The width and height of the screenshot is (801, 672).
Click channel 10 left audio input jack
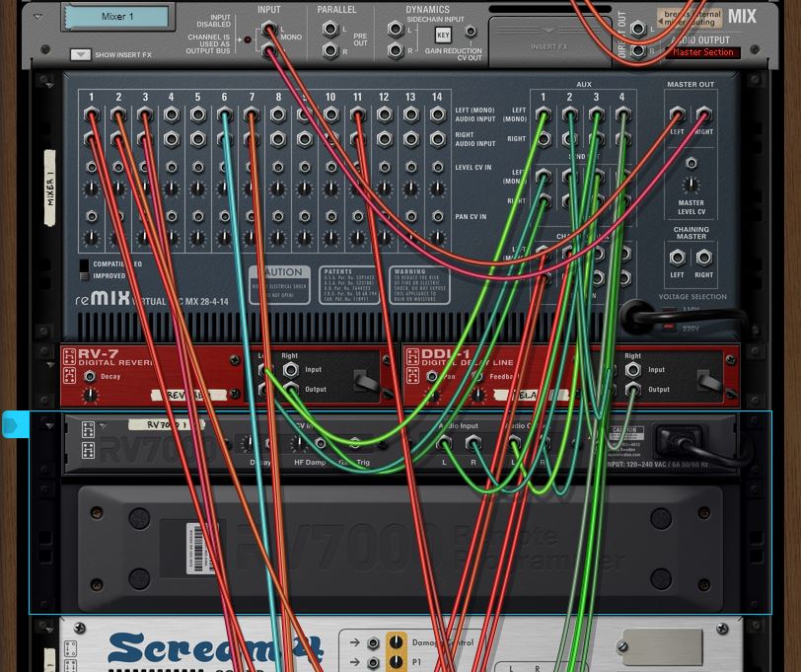[331, 114]
